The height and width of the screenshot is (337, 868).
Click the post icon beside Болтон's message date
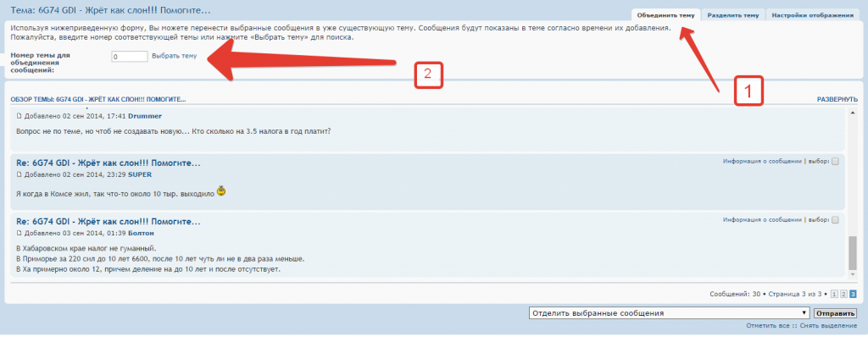19,233
